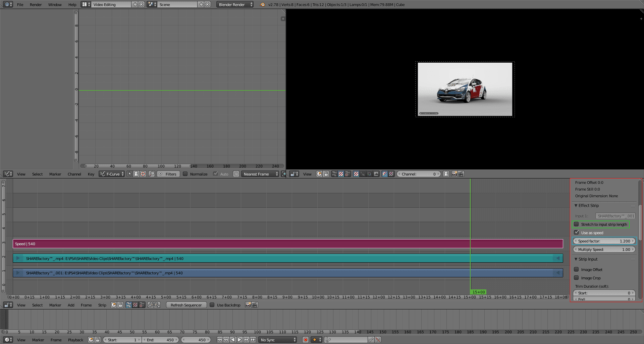
Task: Click the auto-keyframe record button in timeline
Action: coord(305,340)
